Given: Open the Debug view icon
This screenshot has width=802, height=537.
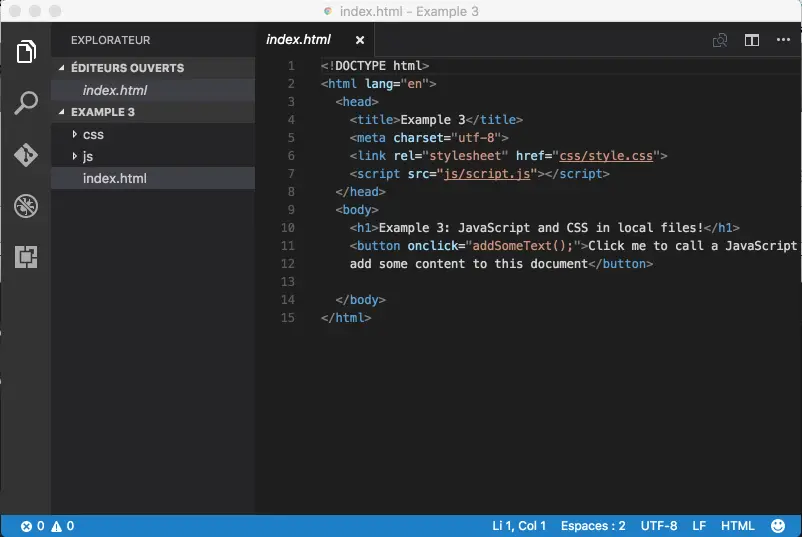Looking at the screenshot, I should [26, 206].
